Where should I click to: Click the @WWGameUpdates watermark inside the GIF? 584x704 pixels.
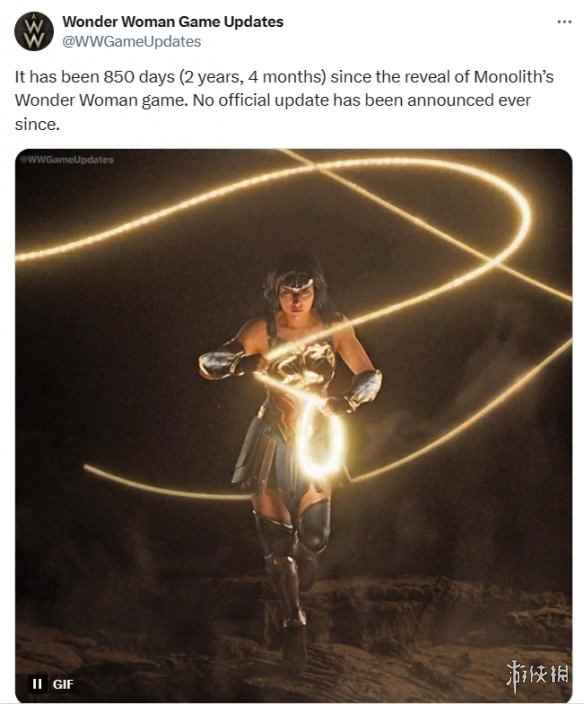tap(67, 159)
